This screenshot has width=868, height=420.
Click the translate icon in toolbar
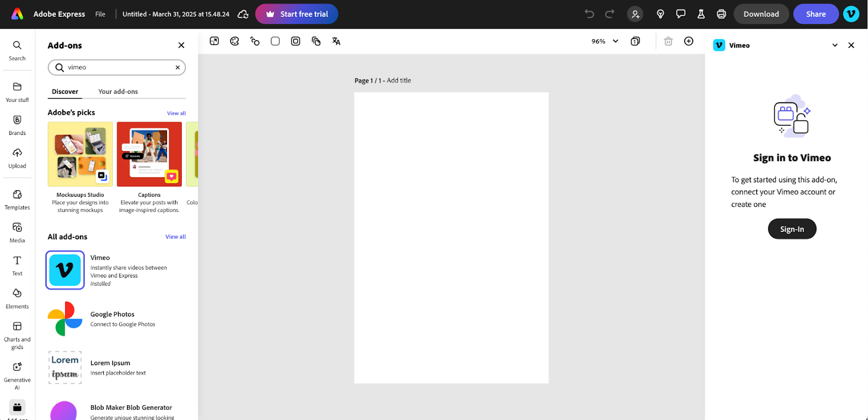click(336, 41)
